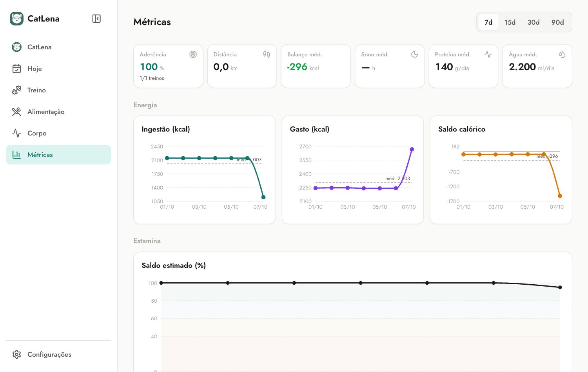588x372 pixels.
Task: Switch to the 15d time range
Action: click(x=510, y=22)
